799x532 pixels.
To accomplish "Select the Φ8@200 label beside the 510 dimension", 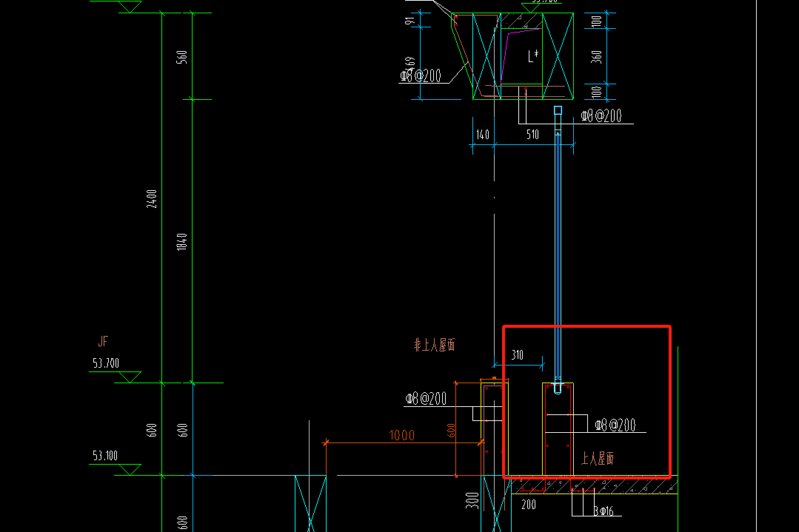I will click(x=601, y=116).
